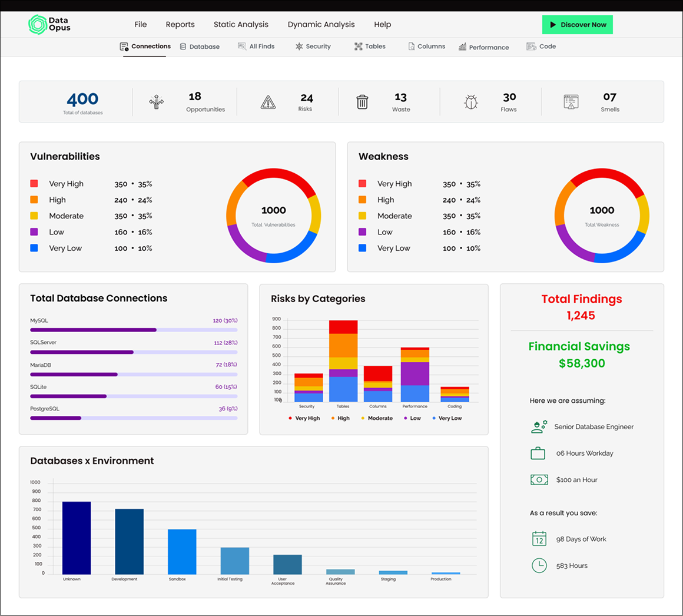Click the Data Opus logo
This screenshot has height=616, width=683.
point(49,24)
